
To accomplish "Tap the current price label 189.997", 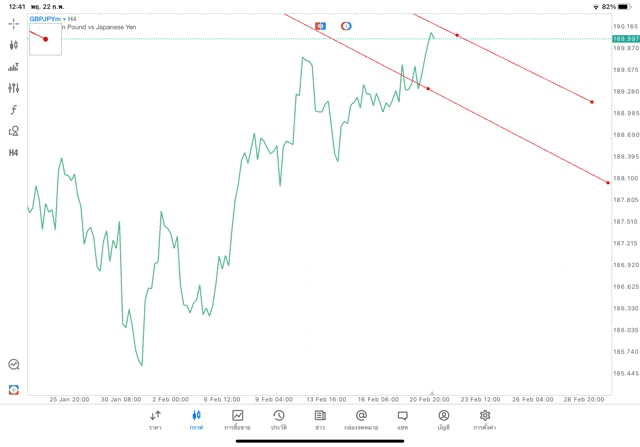I will click(x=625, y=38).
